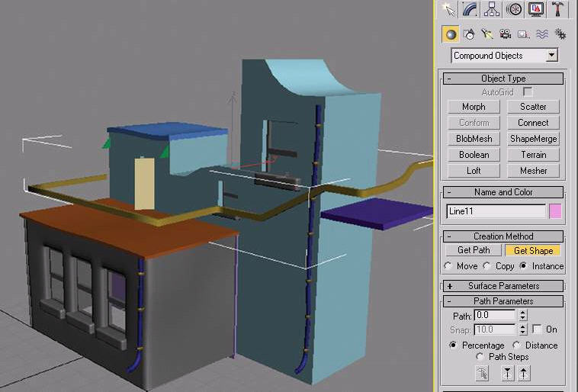
Task: Collapse the Object Type rollout
Action: tap(449, 79)
